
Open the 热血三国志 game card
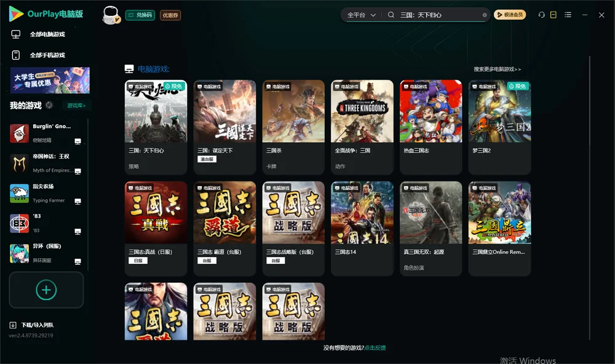pyautogui.click(x=431, y=127)
